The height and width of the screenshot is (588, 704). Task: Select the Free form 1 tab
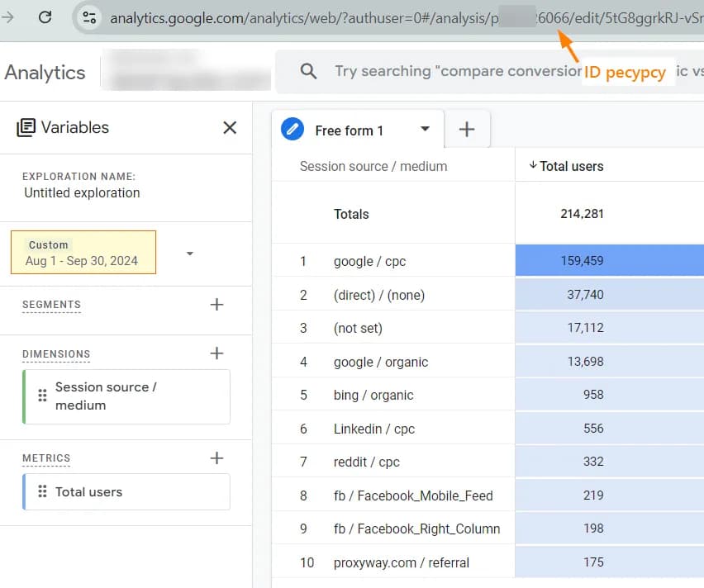pos(358,130)
